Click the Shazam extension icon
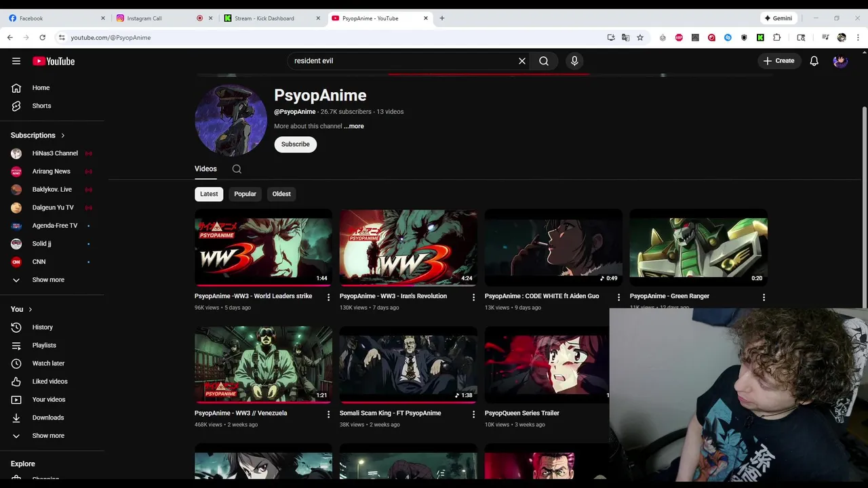The width and height of the screenshot is (868, 488). (728, 37)
